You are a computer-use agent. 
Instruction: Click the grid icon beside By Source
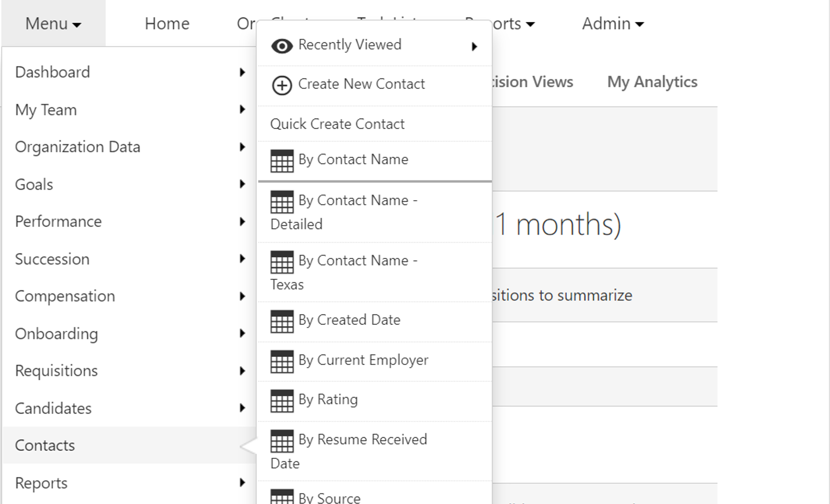pyautogui.click(x=282, y=497)
